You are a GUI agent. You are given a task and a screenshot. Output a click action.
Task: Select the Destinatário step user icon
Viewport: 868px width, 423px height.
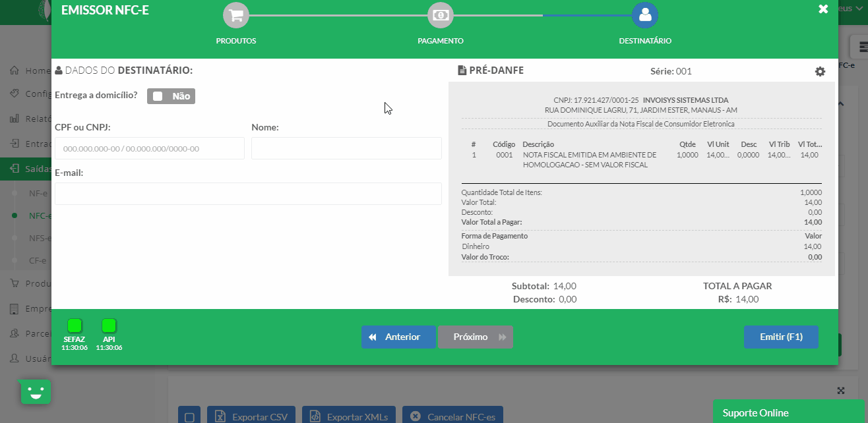coord(645,15)
